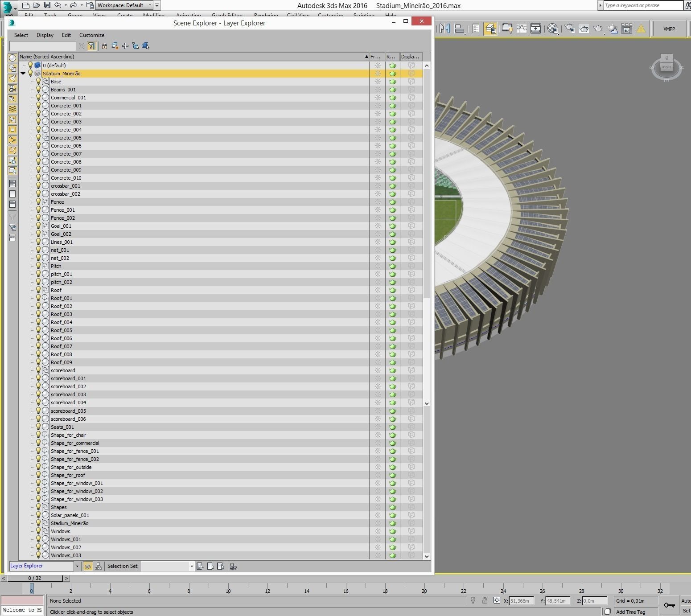
Task: Open the quick access toolbar customize arrow
Action: point(156,5)
